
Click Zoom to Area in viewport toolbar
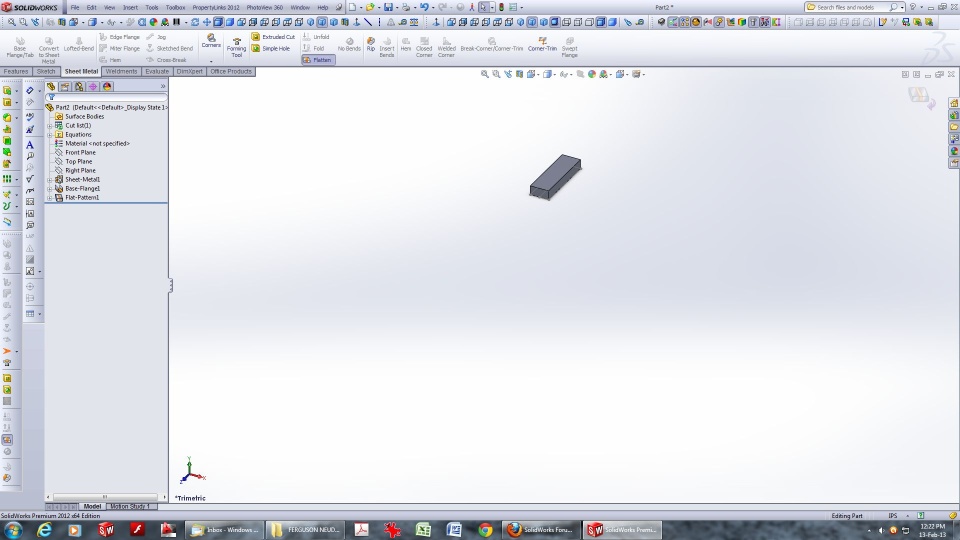tap(497, 74)
